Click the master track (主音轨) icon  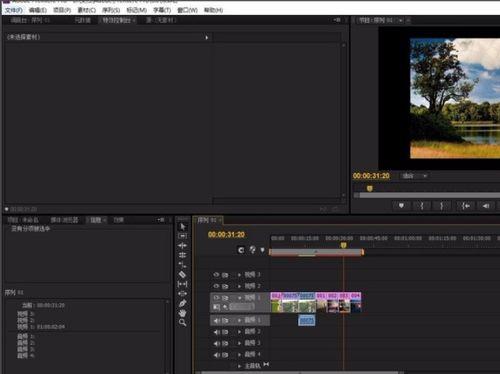266,365
